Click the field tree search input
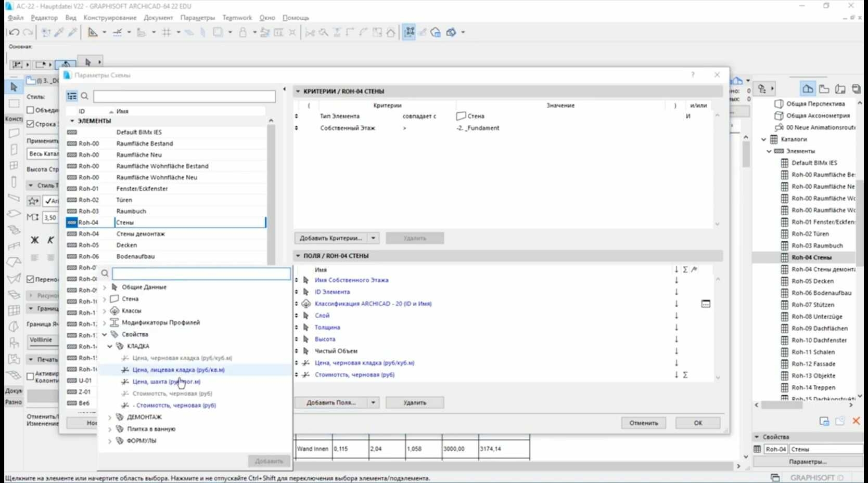 [x=201, y=273]
